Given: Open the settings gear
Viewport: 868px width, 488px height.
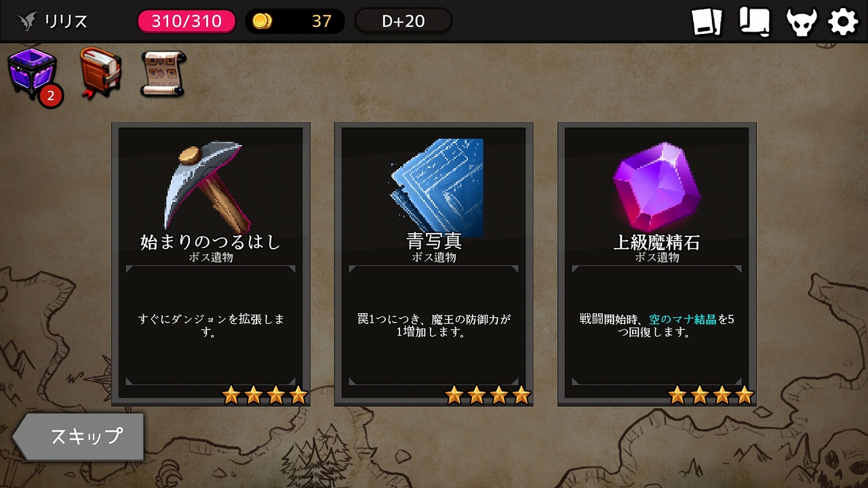Looking at the screenshot, I should tap(844, 22).
